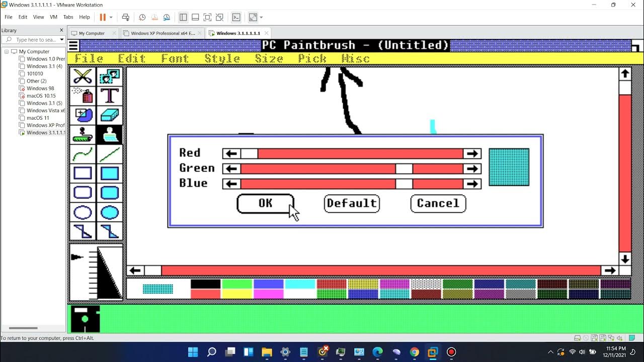644x362 pixels.
Task: Toggle VMware Unity mode icon
Action: click(x=219, y=17)
